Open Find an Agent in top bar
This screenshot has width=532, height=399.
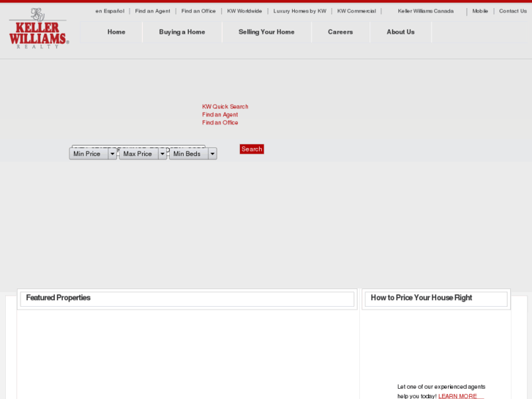pyautogui.click(x=153, y=11)
